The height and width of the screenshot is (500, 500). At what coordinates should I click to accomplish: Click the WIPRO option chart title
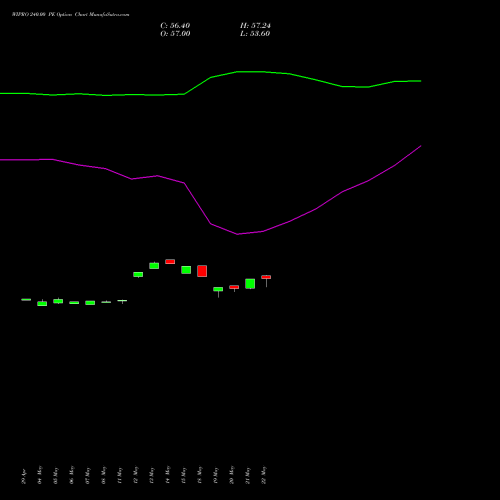(70, 15)
